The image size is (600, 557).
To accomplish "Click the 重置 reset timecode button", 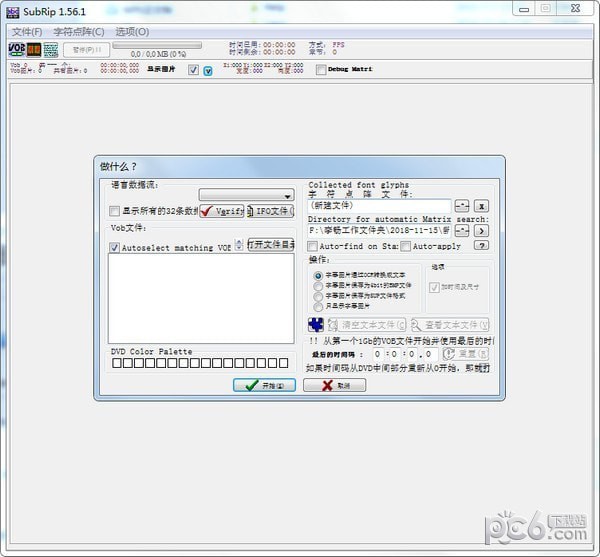I will click(x=466, y=354).
